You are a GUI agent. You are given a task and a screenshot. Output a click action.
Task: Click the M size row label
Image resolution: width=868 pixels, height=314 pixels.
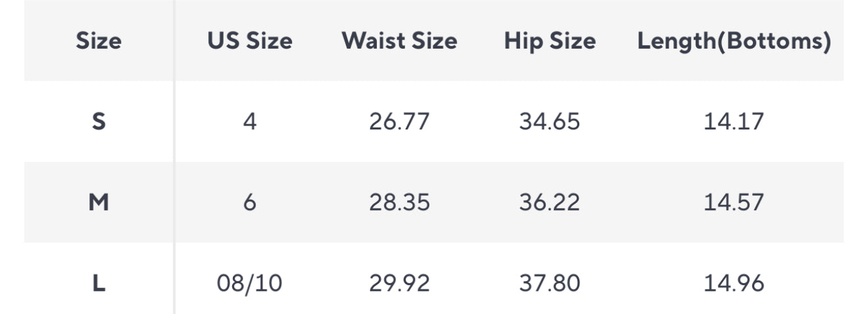click(99, 202)
